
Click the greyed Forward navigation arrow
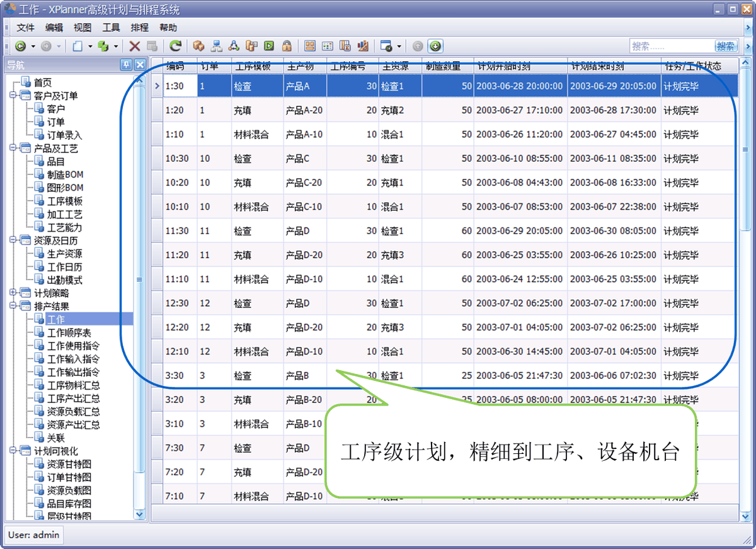46,46
